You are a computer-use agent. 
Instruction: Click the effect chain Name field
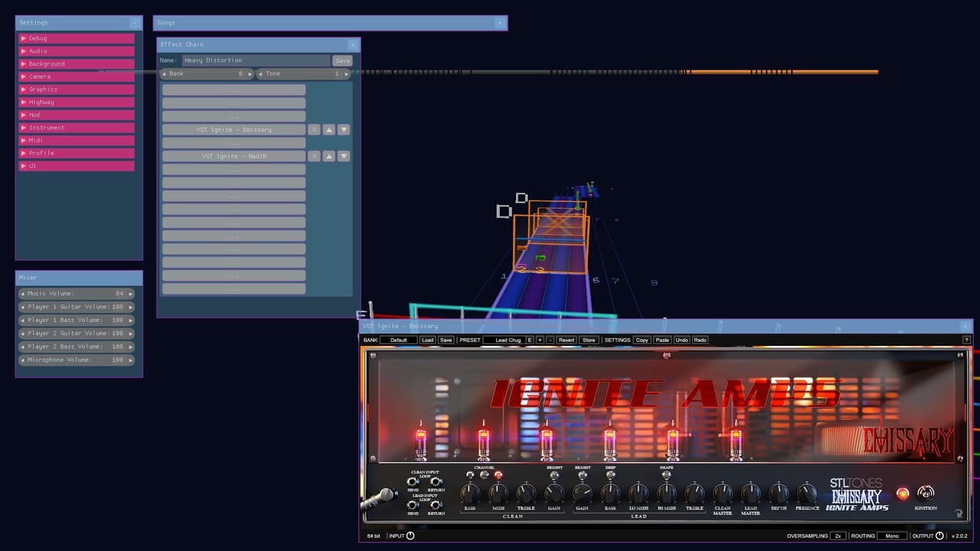tap(256, 60)
